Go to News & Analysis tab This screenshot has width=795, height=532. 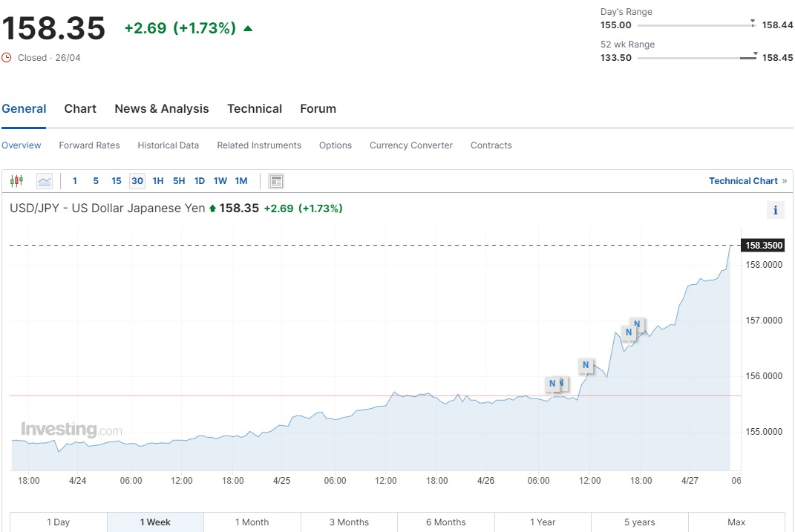point(162,109)
